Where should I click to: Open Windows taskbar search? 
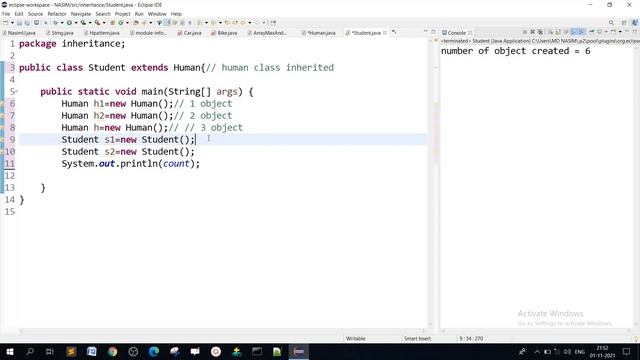(30, 351)
